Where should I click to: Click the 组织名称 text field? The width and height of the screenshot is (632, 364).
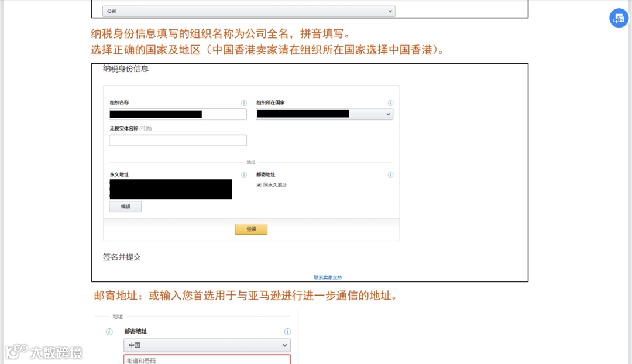(x=177, y=114)
